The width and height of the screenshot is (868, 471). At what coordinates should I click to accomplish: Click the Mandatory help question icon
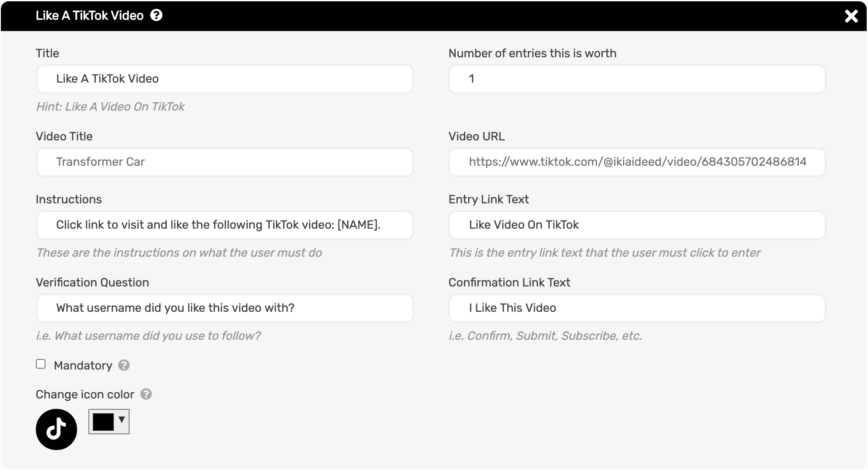pos(124,365)
